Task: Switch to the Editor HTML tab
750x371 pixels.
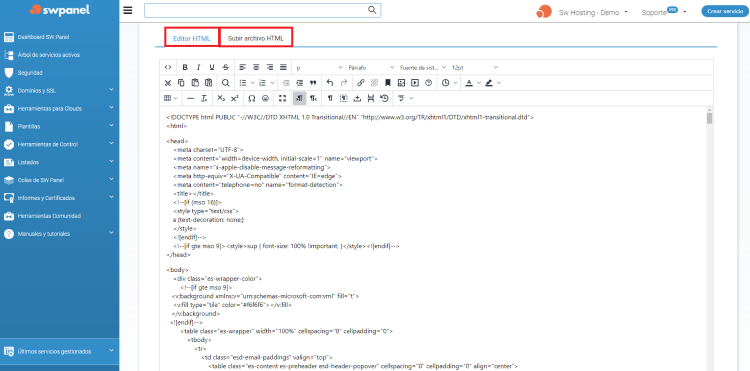Action: (192, 39)
